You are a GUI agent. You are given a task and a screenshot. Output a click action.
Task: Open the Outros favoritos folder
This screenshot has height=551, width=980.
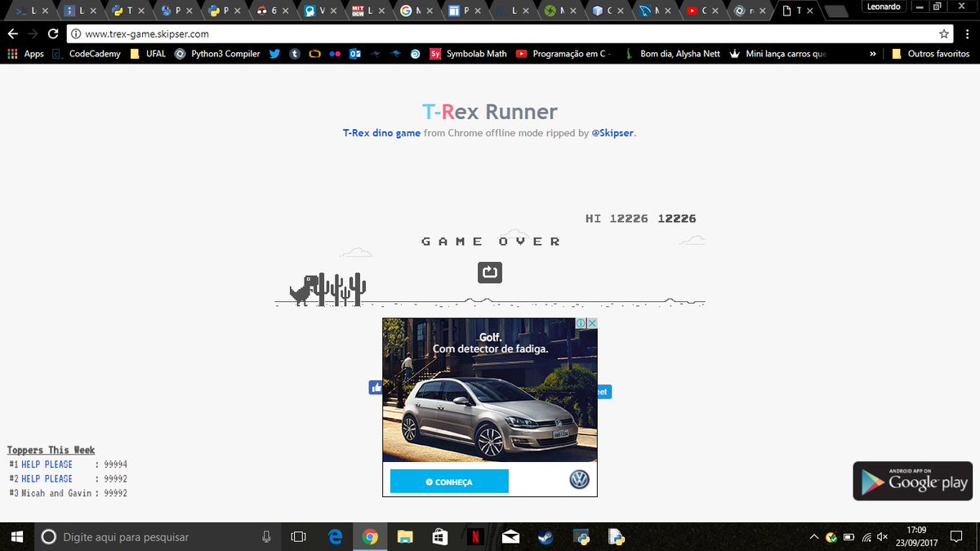930,54
